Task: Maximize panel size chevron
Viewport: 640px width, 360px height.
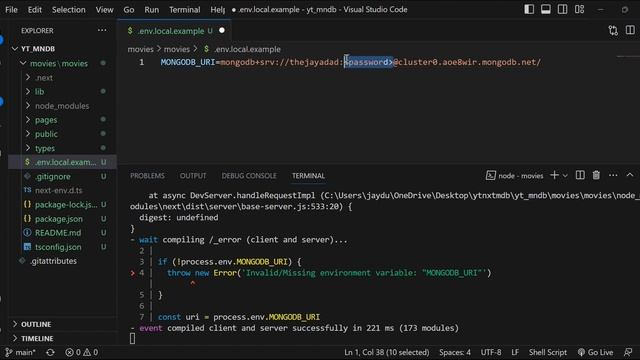Action: pos(630,175)
